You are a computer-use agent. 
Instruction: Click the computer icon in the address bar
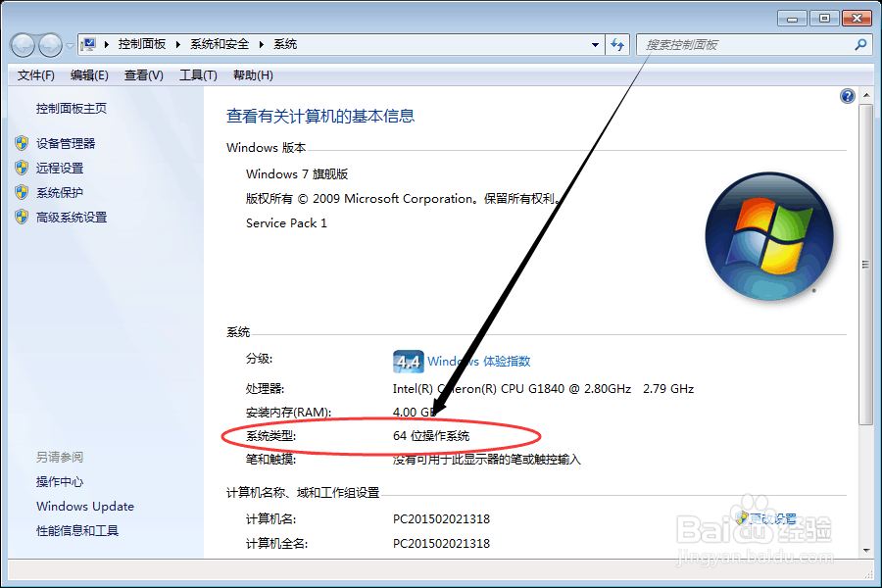coord(89,44)
